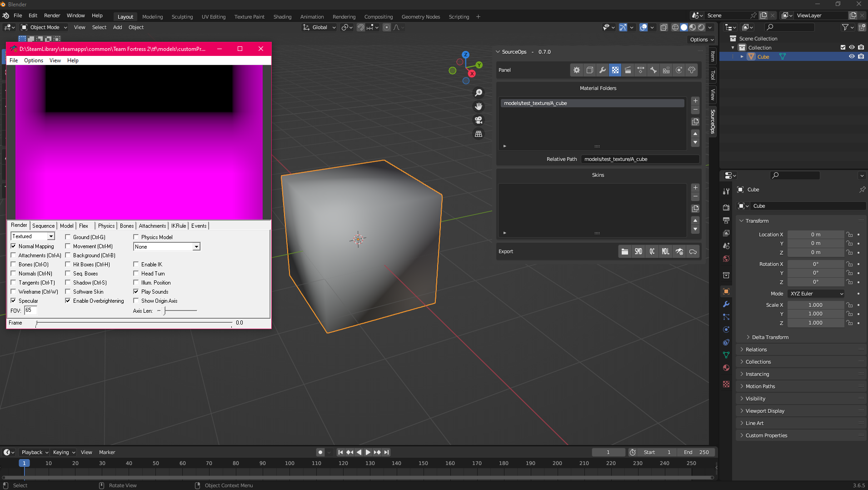Open the SourceOps wrench options panel
The height and width of the screenshot is (490, 868).
(602, 70)
